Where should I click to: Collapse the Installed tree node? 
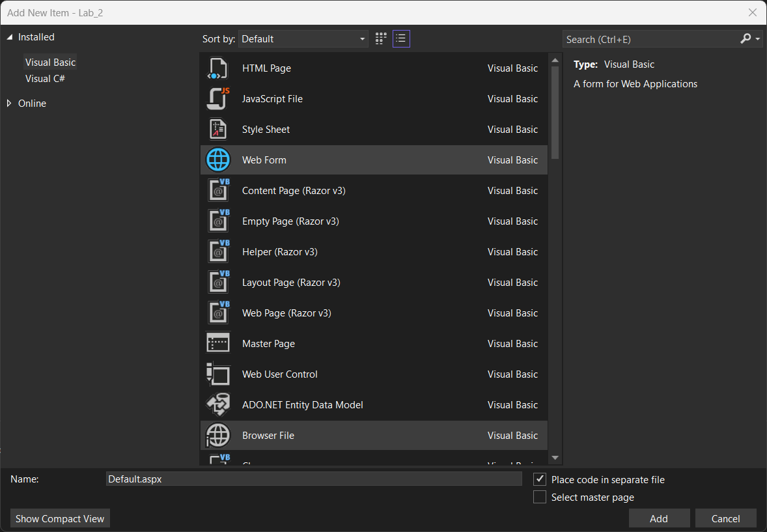point(9,36)
